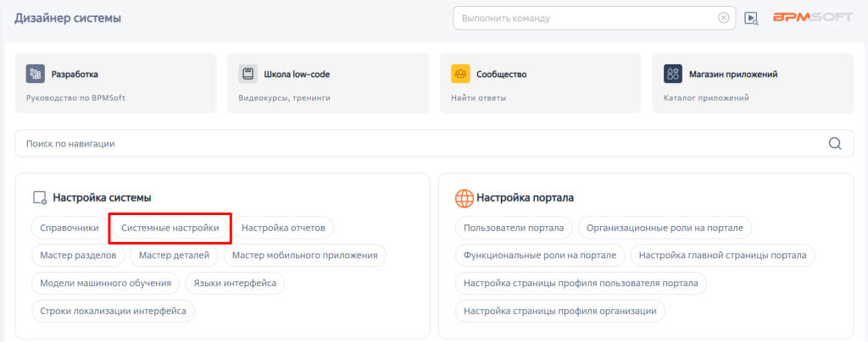The image size is (868, 342).
Task: Click the text Найти ответы
Action: (479, 98)
